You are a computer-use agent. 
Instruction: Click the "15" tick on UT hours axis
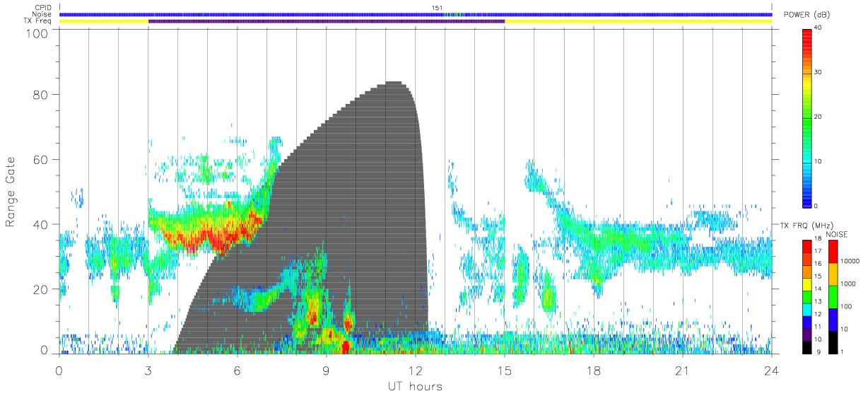coord(504,370)
